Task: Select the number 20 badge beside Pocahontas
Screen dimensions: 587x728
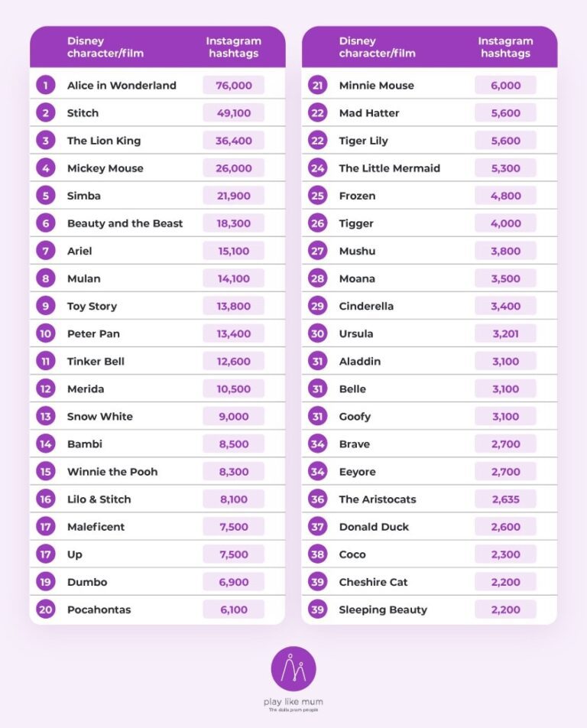Action: 46,609
